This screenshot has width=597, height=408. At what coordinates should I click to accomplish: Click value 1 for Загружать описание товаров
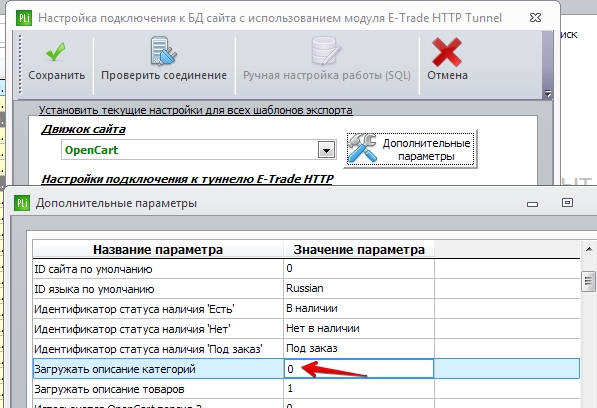pyautogui.click(x=359, y=389)
